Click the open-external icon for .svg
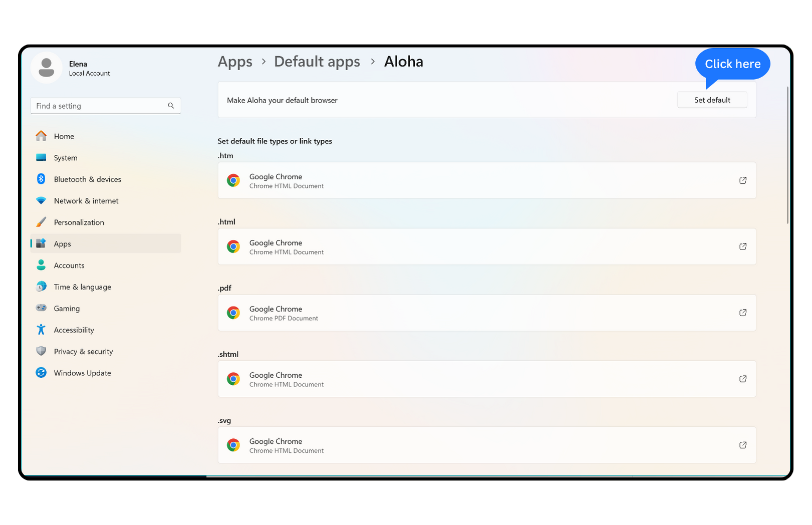 (x=743, y=445)
